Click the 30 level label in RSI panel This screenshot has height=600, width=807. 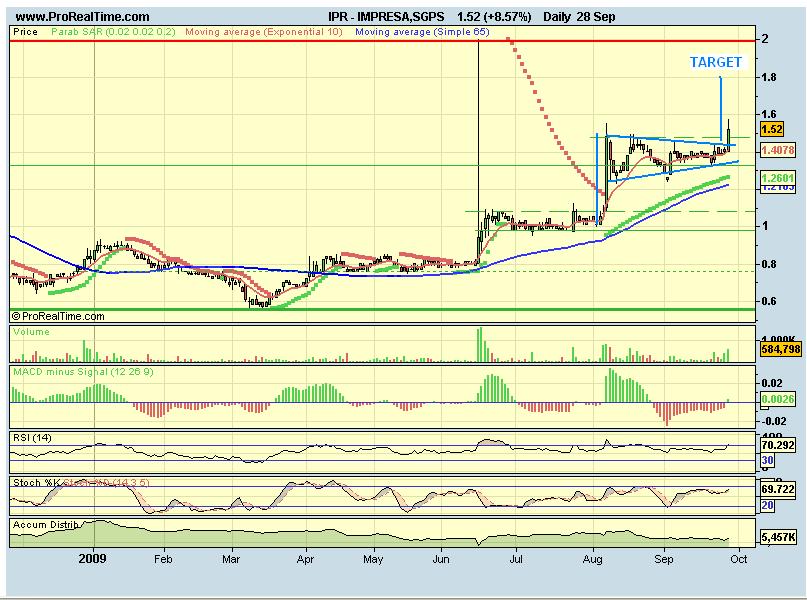pyautogui.click(x=767, y=461)
